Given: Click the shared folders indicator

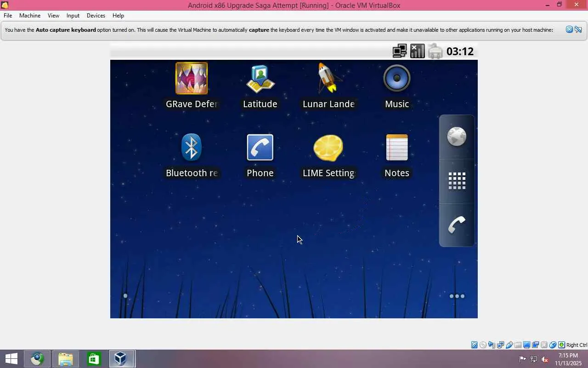Looking at the screenshot, I should 518,345.
